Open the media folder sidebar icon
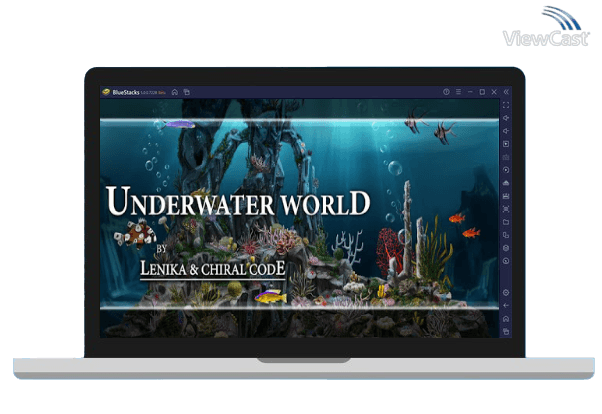Image resolution: width=602 pixels, height=414 pixels. (506, 222)
